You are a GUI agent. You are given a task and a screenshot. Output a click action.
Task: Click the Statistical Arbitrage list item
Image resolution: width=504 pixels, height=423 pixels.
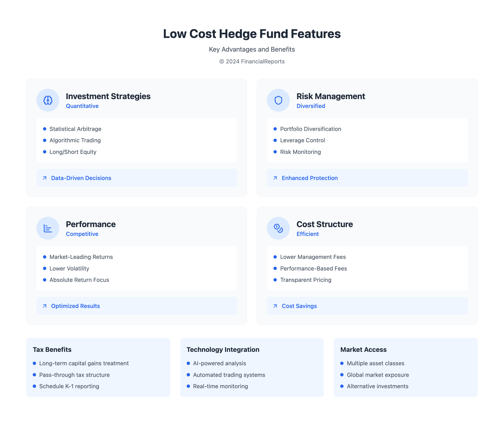75,129
